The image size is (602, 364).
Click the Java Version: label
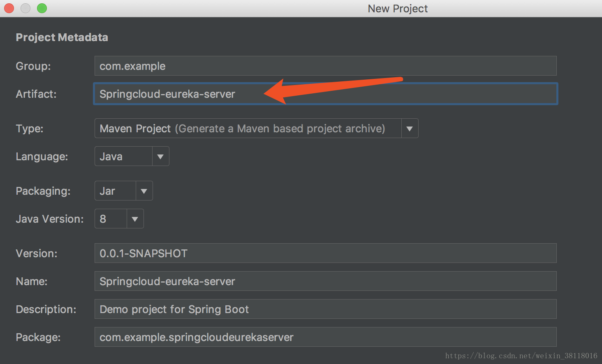[x=50, y=219]
